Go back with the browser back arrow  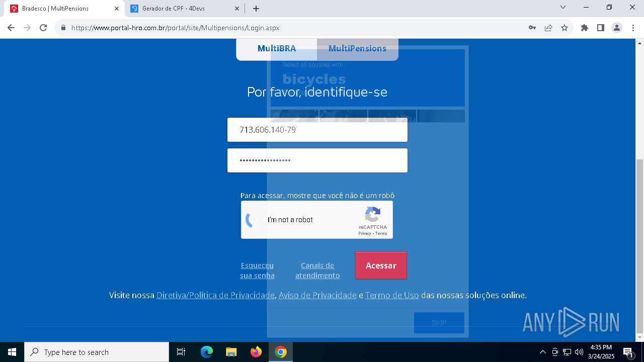tap(11, 28)
